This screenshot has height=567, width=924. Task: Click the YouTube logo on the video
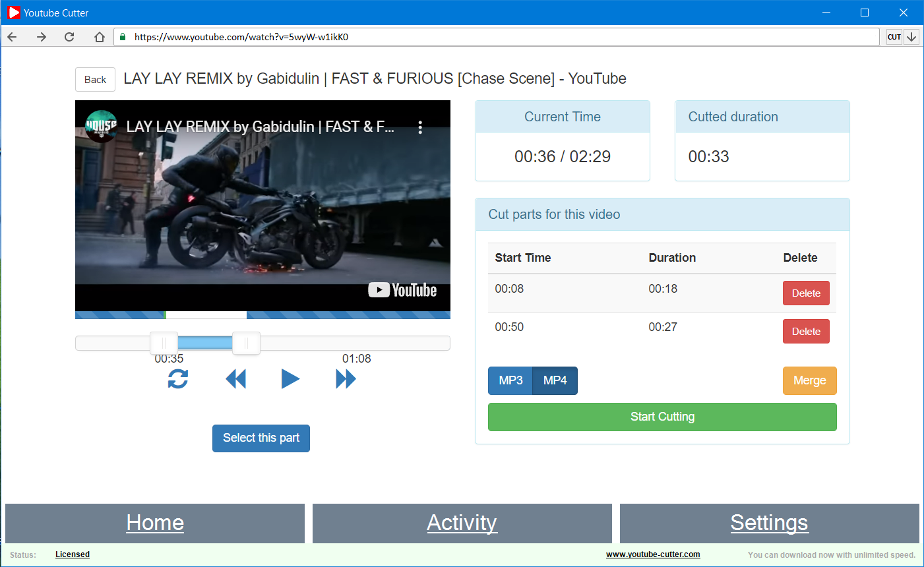402,290
